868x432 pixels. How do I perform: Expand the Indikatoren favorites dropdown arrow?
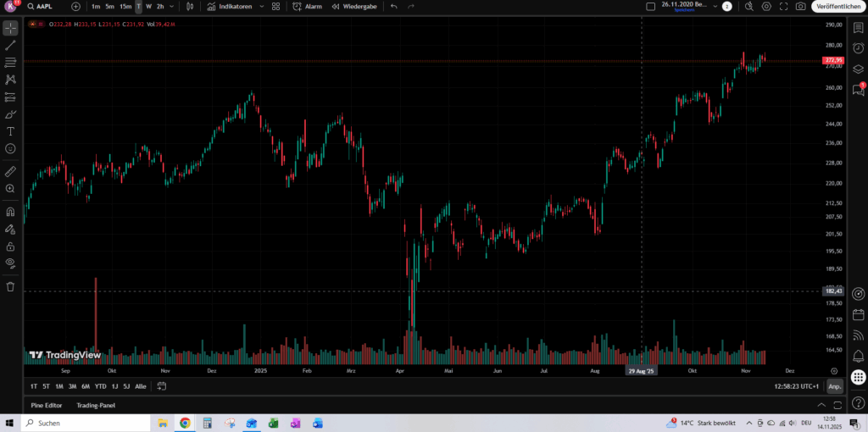(x=260, y=6)
